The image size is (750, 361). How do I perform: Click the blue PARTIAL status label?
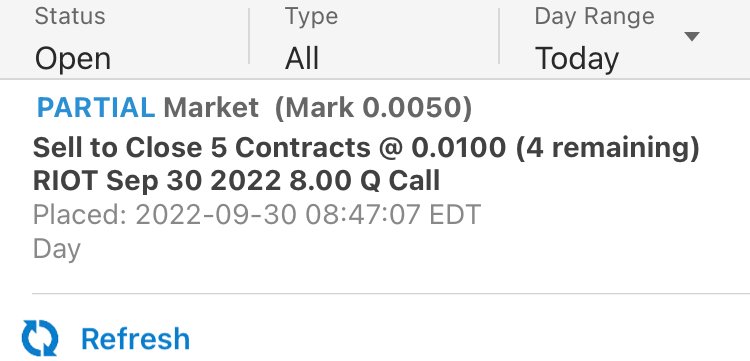pos(96,108)
